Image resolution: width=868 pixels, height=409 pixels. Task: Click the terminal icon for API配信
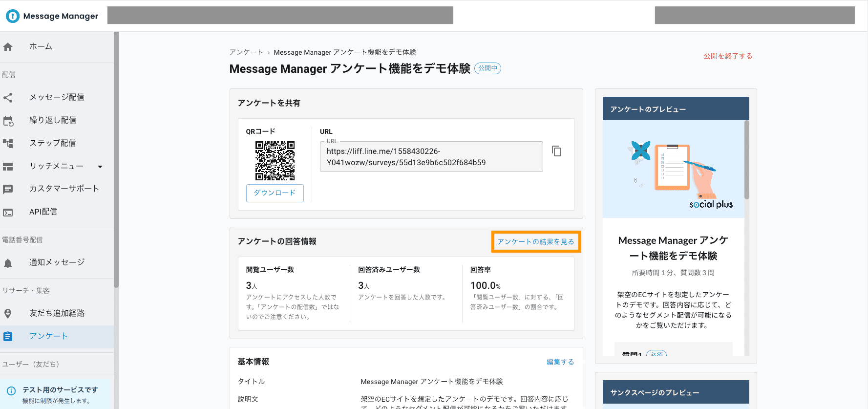click(x=8, y=213)
